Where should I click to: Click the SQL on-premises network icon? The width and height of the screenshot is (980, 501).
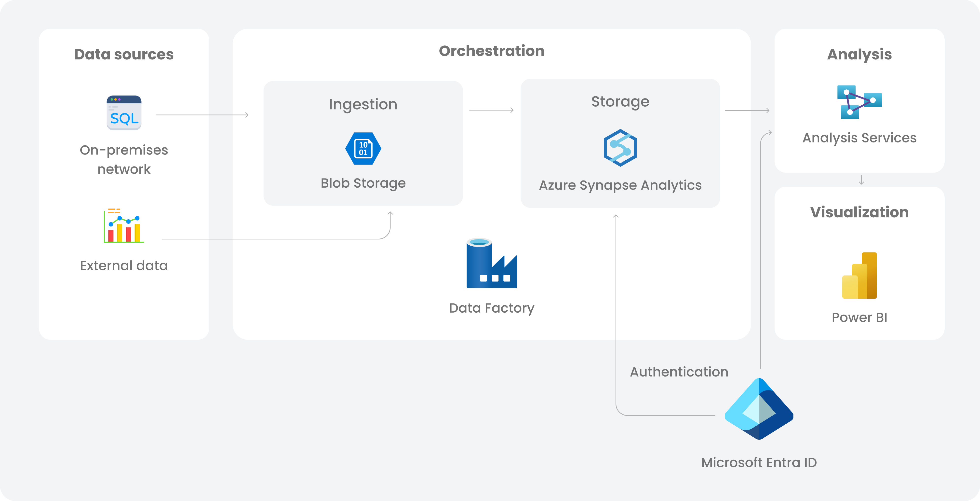[124, 113]
